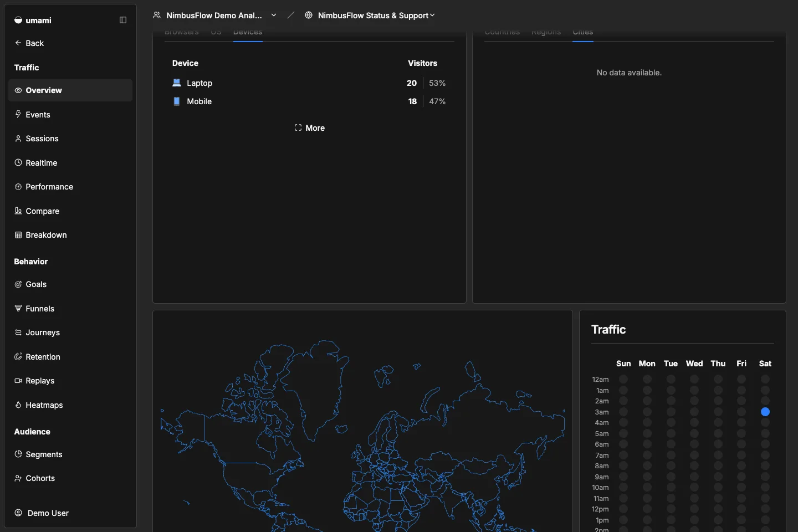This screenshot has height=532, width=798.
Task: Open the Retention page
Action: click(70, 357)
